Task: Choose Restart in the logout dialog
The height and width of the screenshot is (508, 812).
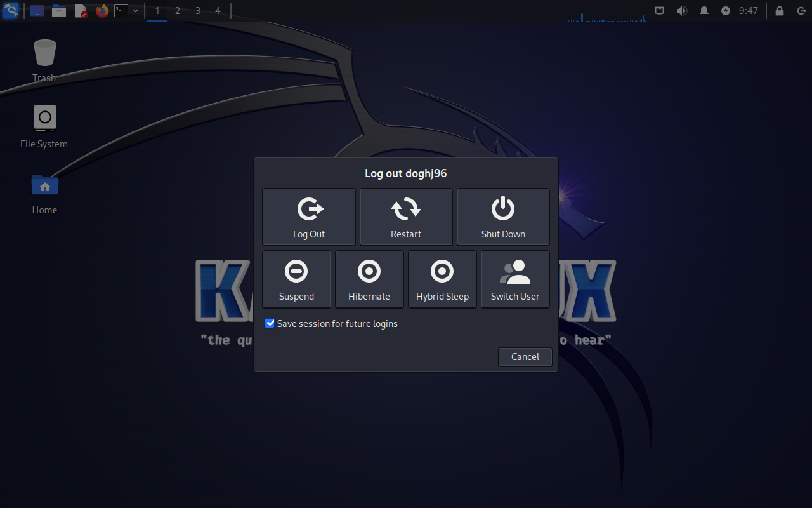Action: (406, 217)
